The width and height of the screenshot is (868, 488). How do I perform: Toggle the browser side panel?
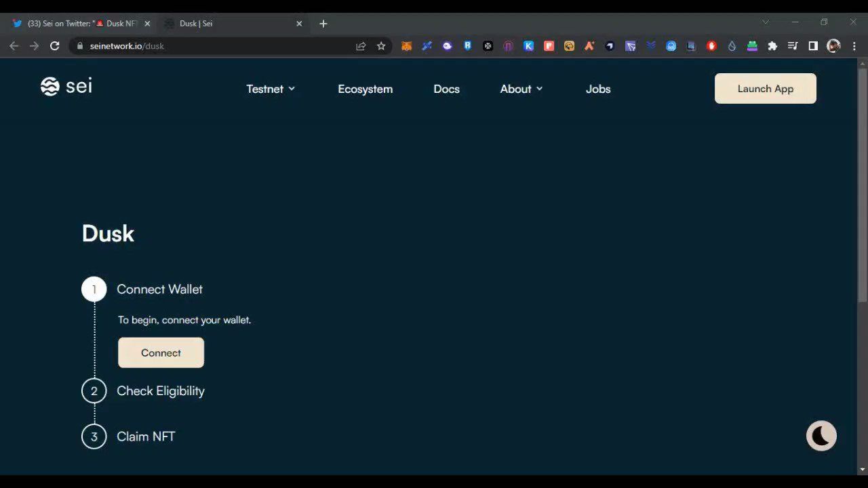[813, 46]
